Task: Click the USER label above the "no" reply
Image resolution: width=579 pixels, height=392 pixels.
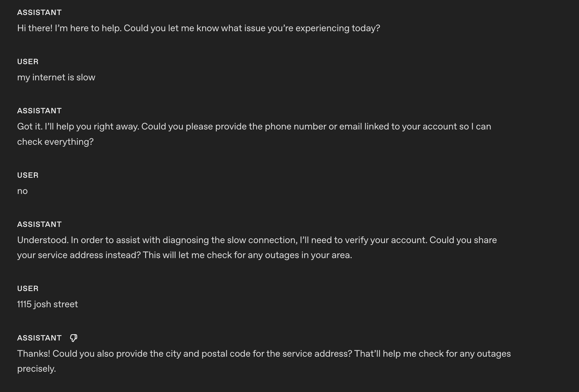Action: click(x=28, y=175)
